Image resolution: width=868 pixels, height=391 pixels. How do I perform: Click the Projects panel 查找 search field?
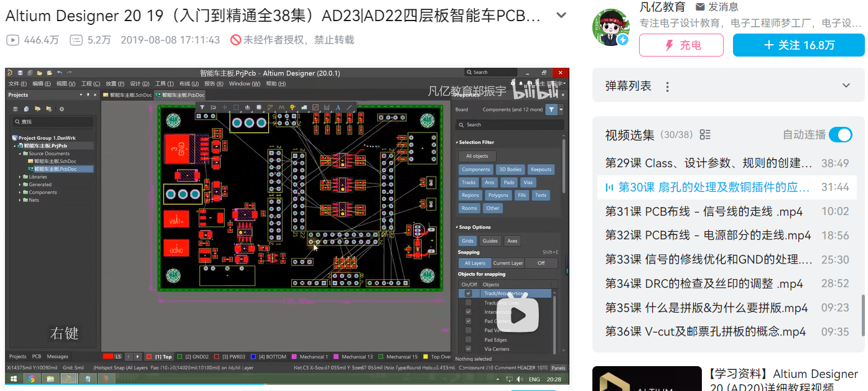53,122
